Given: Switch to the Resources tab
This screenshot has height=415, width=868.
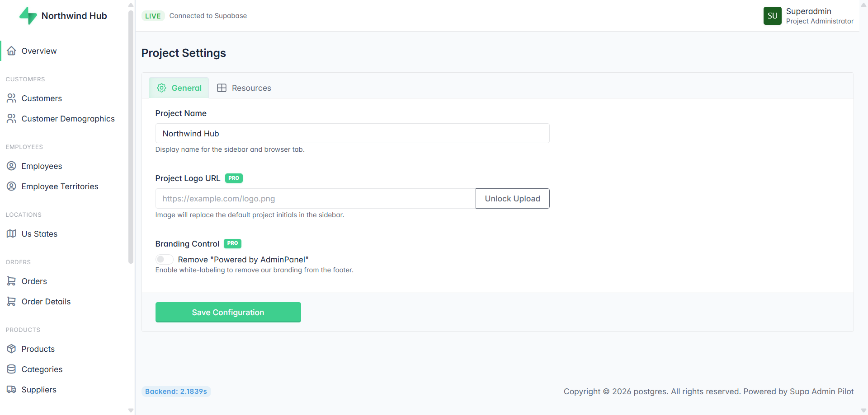Looking at the screenshot, I should 244,88.
